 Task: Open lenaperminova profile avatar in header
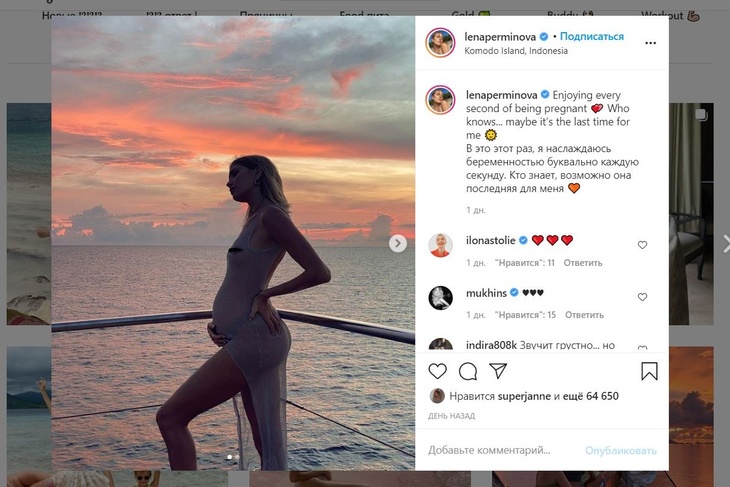tap(440, 43)
